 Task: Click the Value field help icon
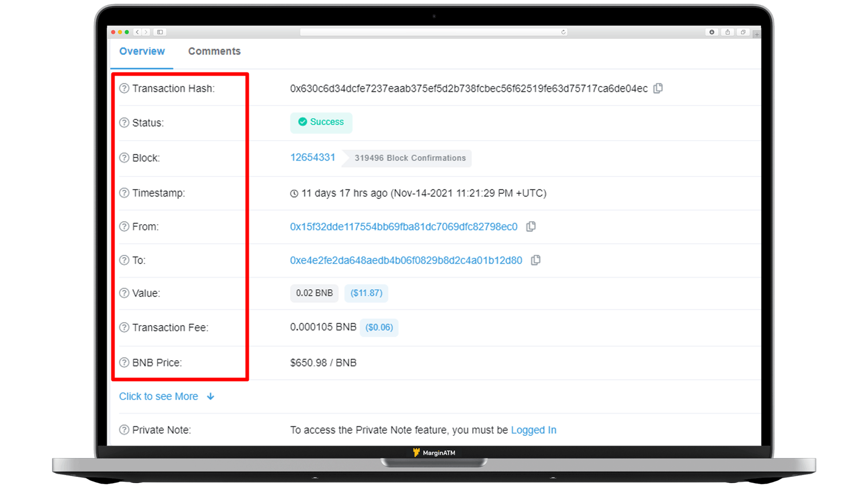click(124, 293)
